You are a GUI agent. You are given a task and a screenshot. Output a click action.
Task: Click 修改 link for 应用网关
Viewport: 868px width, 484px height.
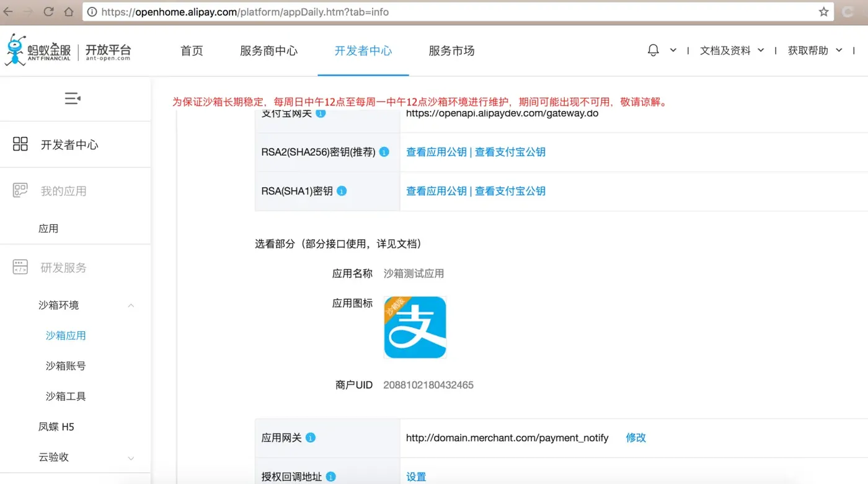(x=636, y=438)
